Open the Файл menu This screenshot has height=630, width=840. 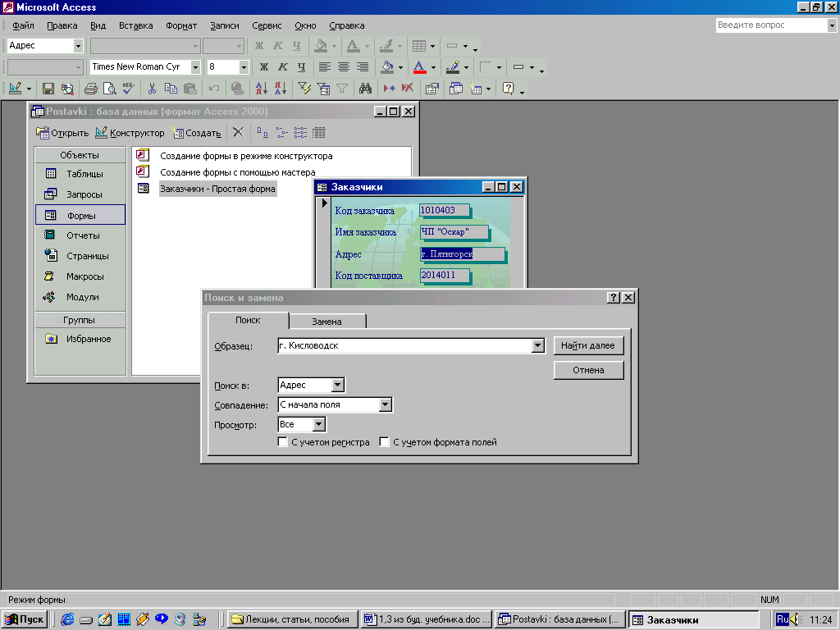[23, 25]
